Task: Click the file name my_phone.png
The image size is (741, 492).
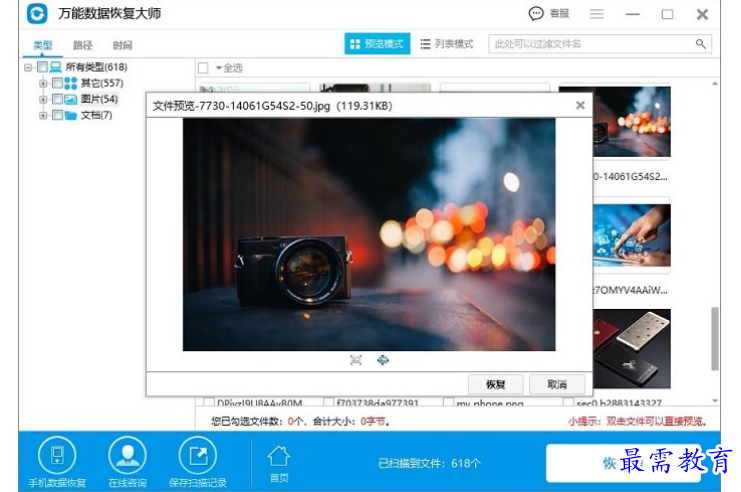Action: 490,404
